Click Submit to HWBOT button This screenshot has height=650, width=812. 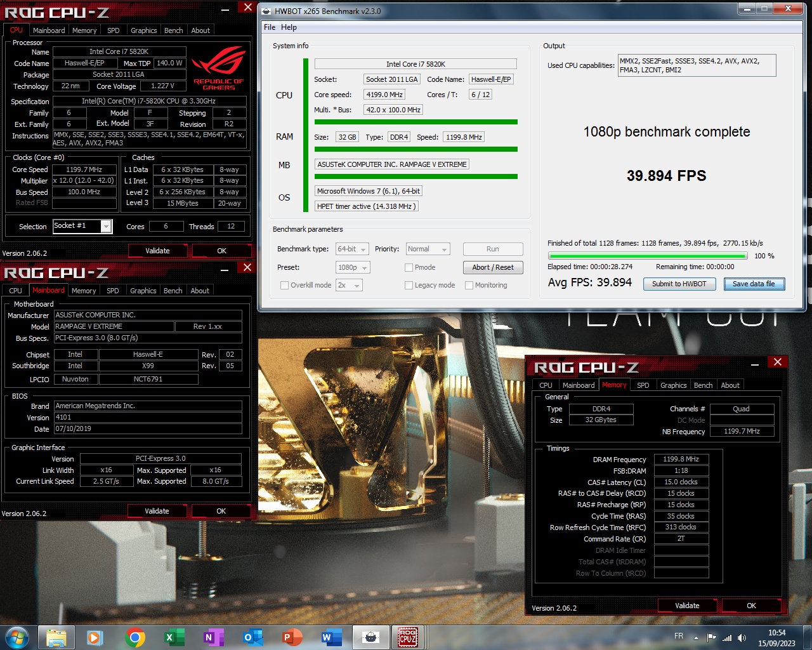679,284
